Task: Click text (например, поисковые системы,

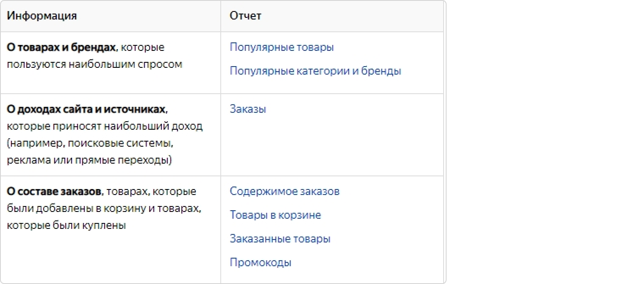Action: click(x=90, y=143)
